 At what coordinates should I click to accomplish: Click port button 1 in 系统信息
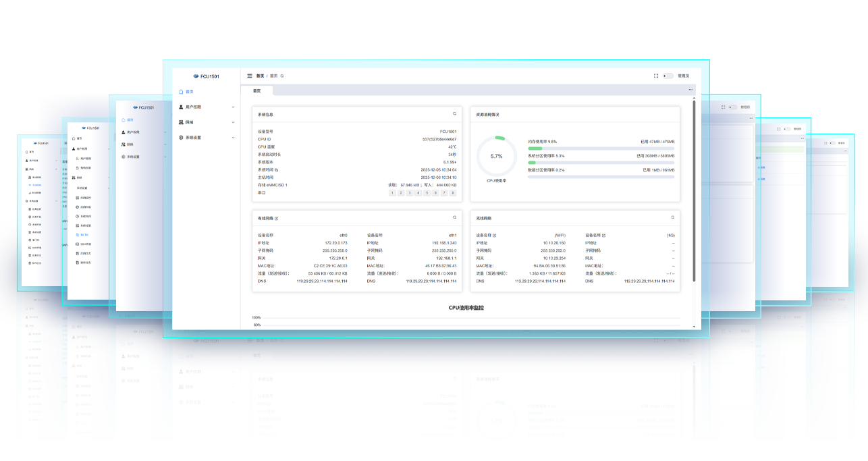click(393, 193)
